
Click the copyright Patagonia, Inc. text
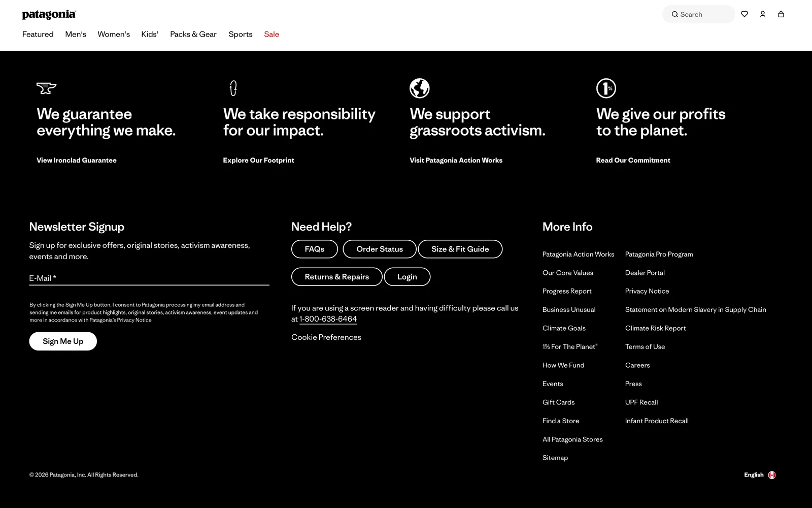[x=84, y=475]
